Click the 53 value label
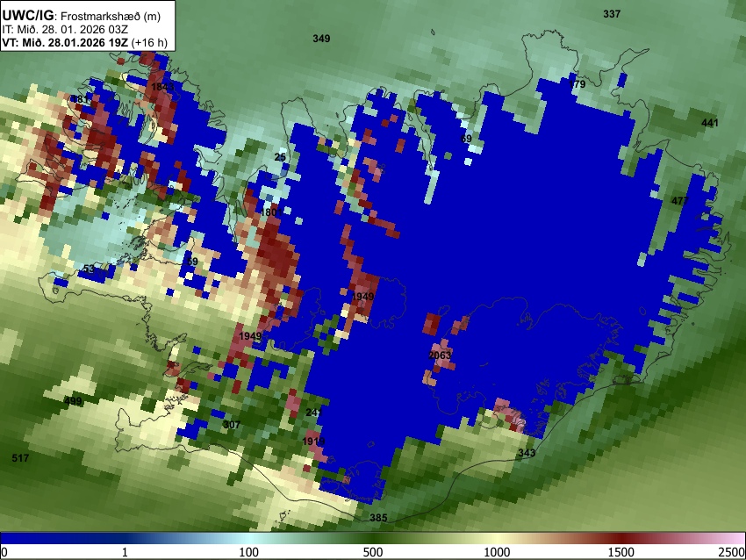Screen dimensions: 746x560 click(89, 269)
